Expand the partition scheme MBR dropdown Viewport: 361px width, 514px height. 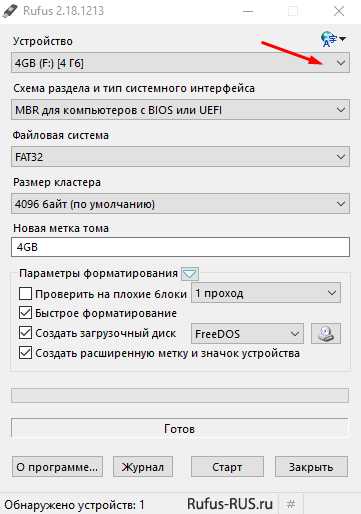click(180, 109)
